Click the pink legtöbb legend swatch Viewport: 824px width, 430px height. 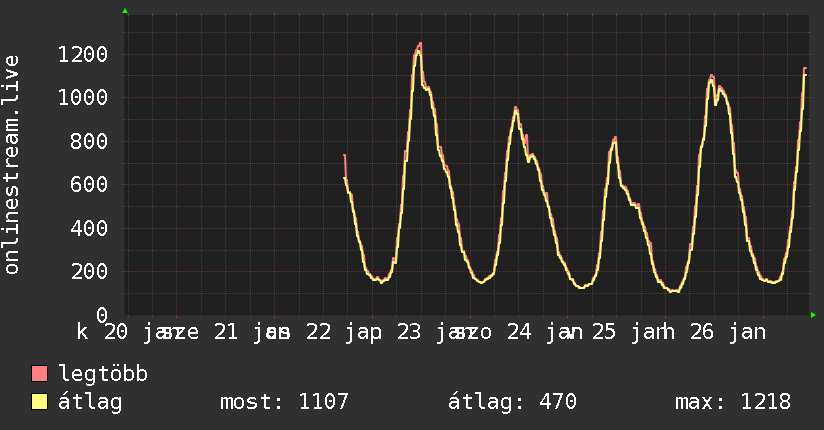(40, 373)
